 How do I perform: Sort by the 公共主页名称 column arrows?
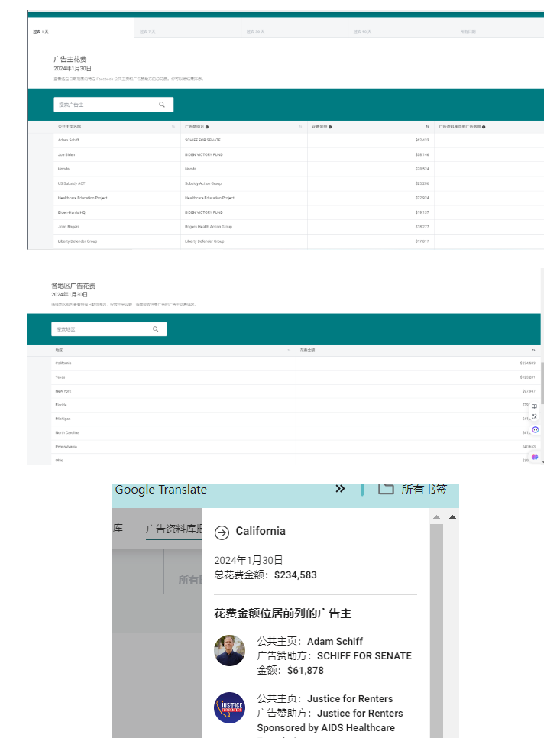pos(173,127)
